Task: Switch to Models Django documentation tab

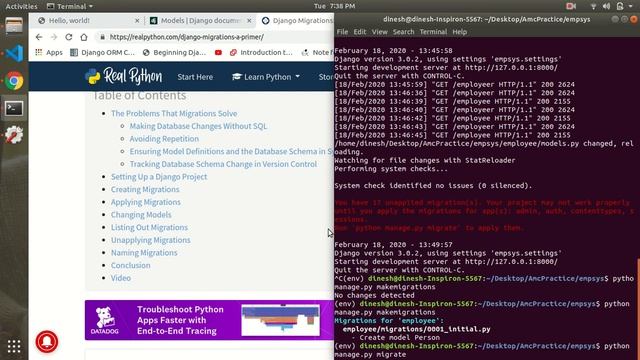Action: [200, 20]
